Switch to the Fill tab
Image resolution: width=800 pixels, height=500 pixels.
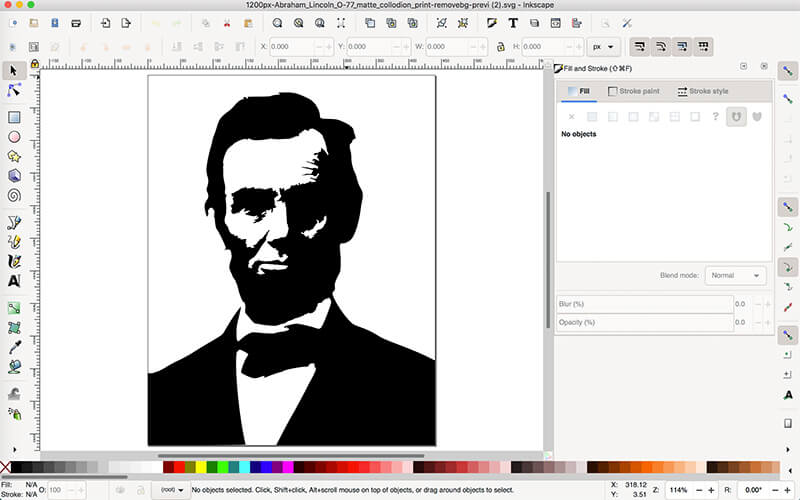click(579, 91)
